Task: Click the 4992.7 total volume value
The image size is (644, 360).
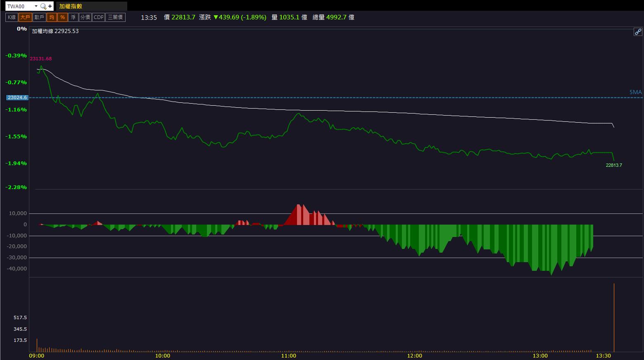Action: (x=336, y=17)
